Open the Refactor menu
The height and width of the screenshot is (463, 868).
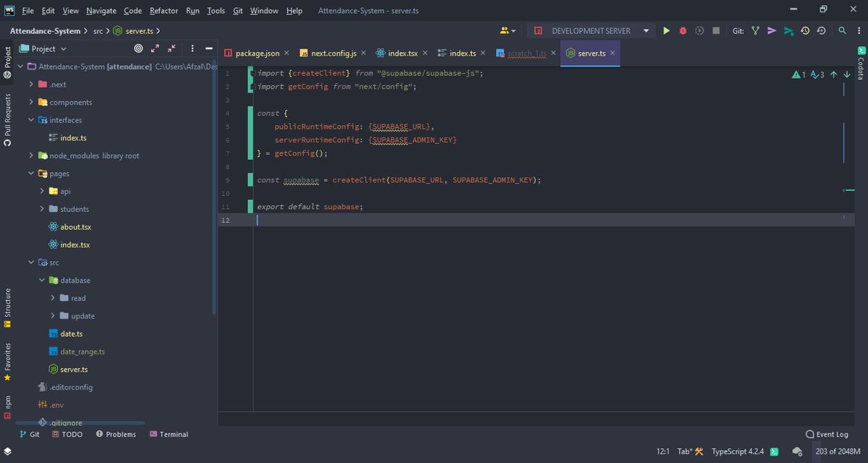[x=163, y=11]
